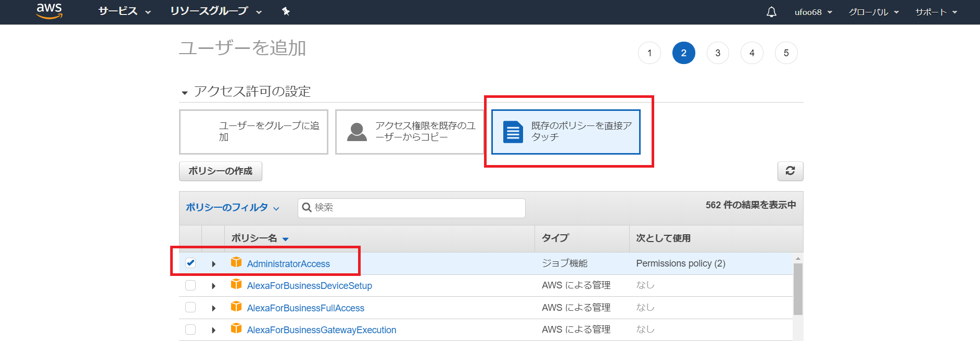
Task: Collapse the アクセス許可の設定 section
Action: coord(184,93)
